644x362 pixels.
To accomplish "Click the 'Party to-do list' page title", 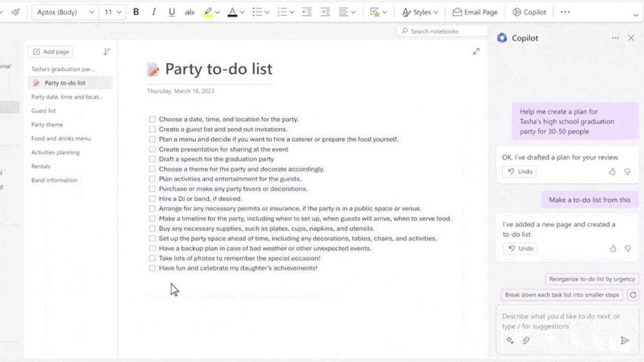I will [x=218, y=69].
